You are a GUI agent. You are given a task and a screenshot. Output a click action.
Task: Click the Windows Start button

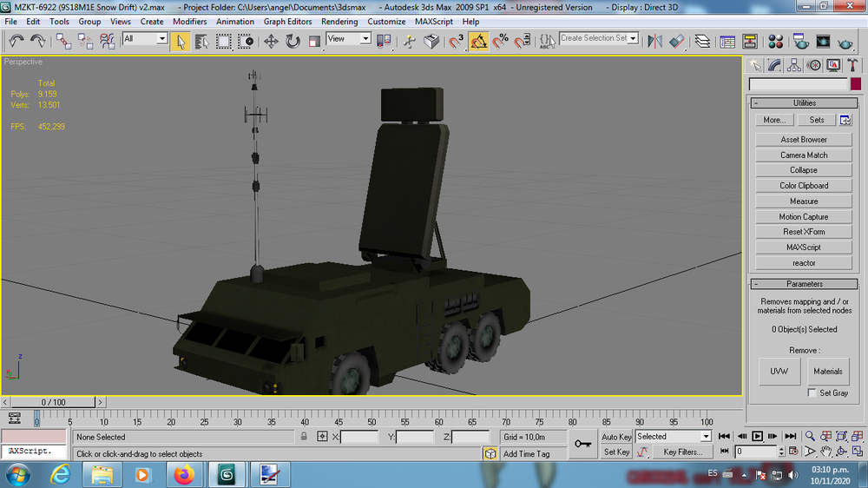coord(17,475)
